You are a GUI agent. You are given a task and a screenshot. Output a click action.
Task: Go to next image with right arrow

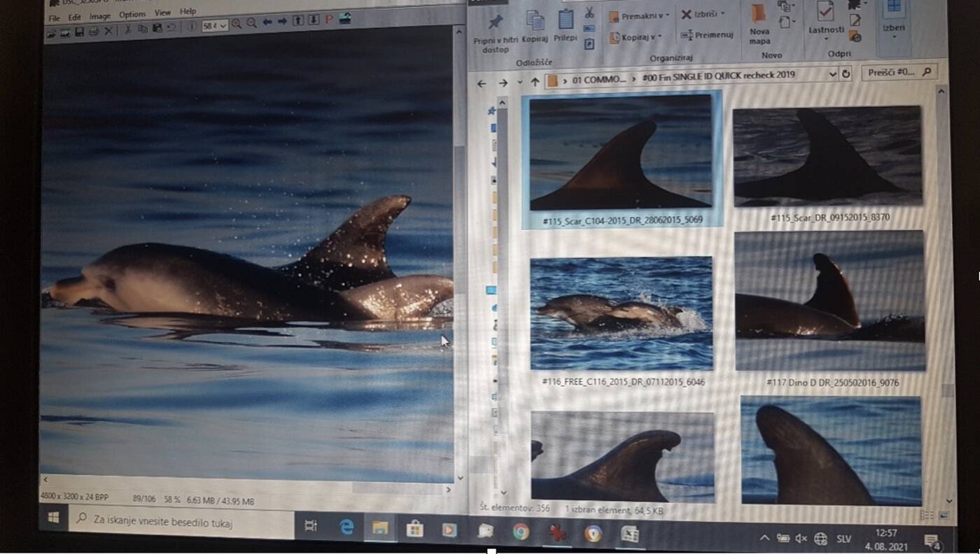(282, 23)
